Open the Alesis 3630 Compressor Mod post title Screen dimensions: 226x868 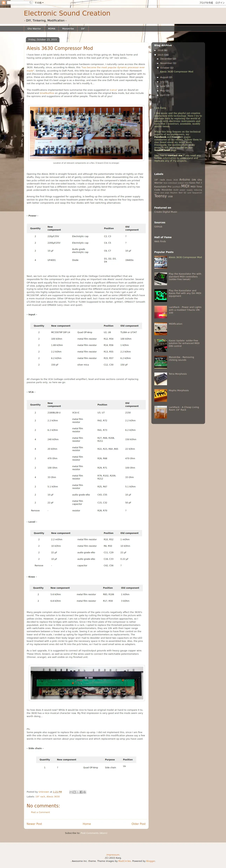(60, 48)
